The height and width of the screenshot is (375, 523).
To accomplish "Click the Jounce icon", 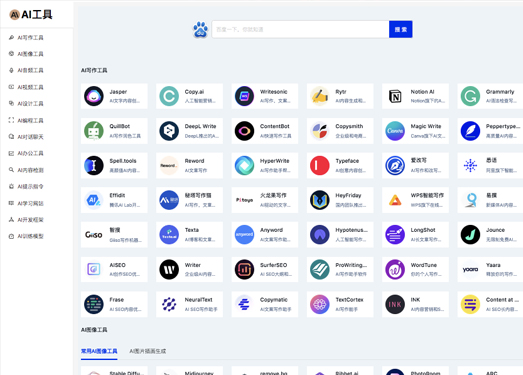I will [x=470, y=235].
